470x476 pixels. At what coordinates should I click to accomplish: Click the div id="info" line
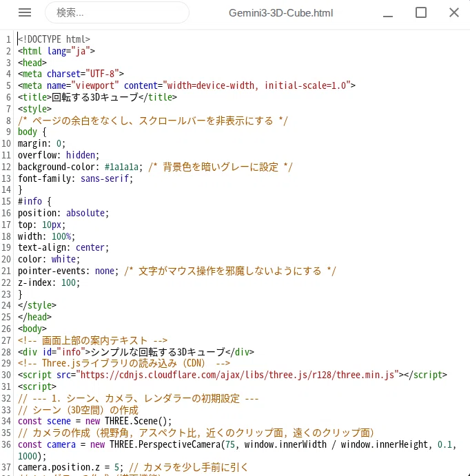[x=136, y=352]
